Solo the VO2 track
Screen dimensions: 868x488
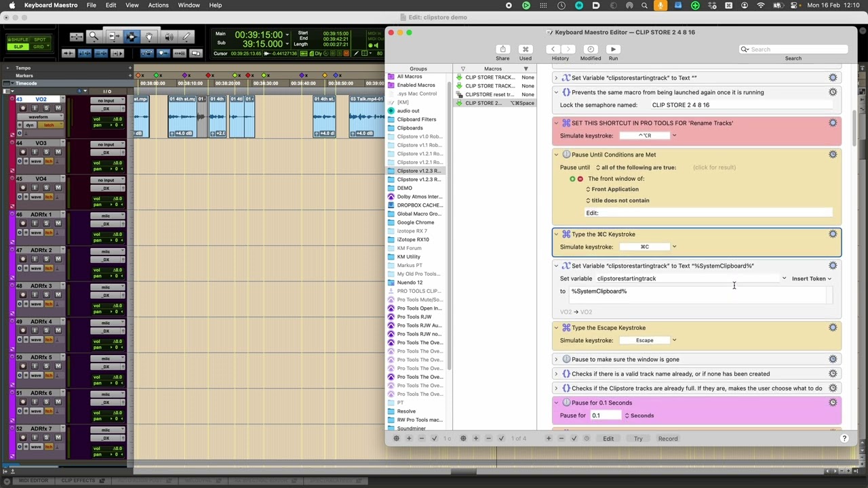46,108
